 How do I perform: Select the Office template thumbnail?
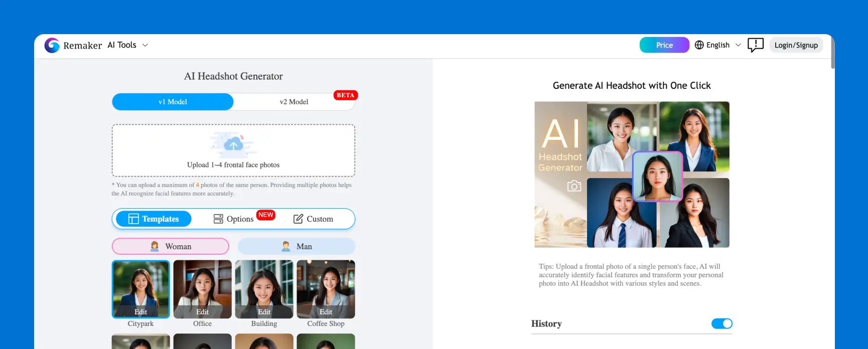(203, 289)
